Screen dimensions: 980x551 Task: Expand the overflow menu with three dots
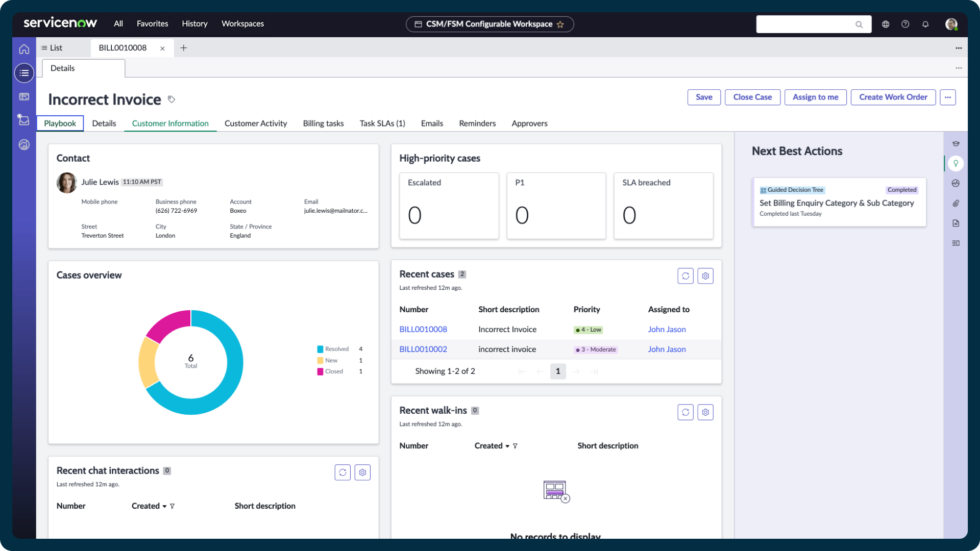(x=948, y=97)
